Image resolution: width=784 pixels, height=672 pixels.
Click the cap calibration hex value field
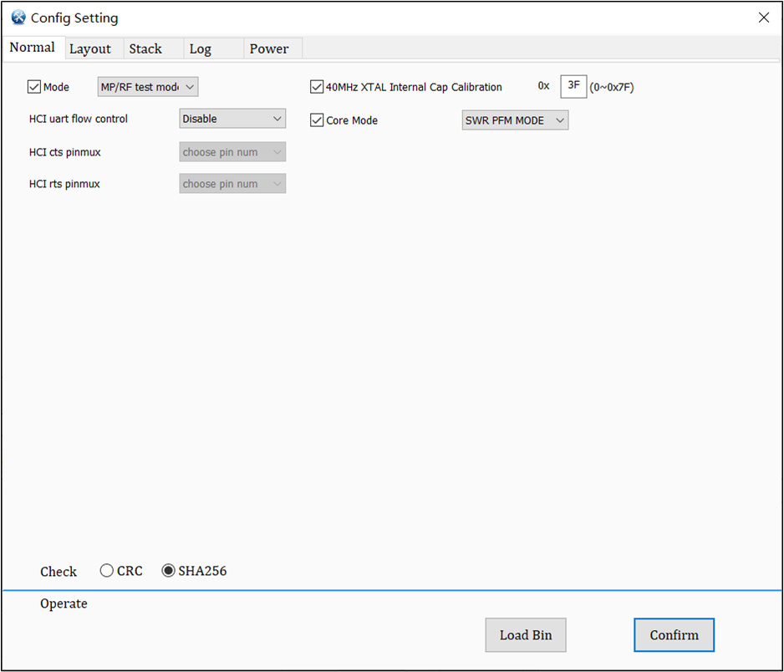[x=573, y=86]
